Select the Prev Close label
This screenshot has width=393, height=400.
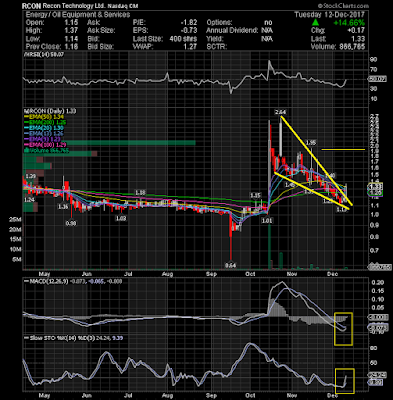tap(43, 46)
